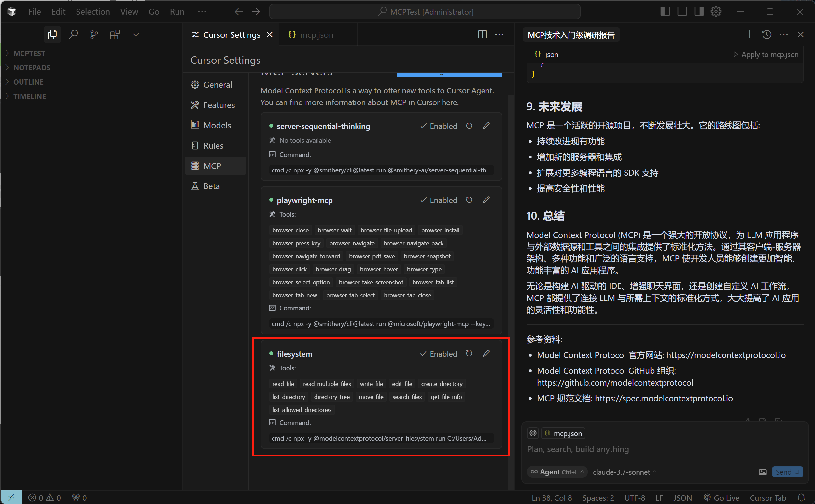Show hidden menu items ellipsis

point(202,12)
